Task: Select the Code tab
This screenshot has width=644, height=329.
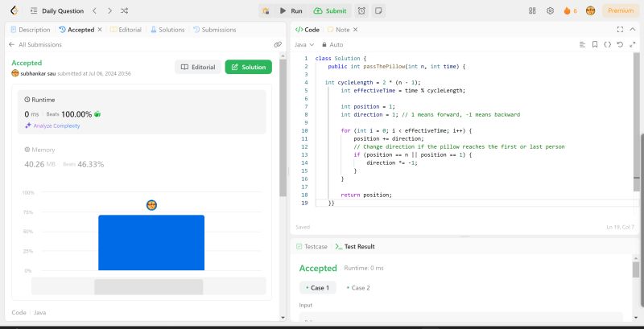Action: (308, 30)
